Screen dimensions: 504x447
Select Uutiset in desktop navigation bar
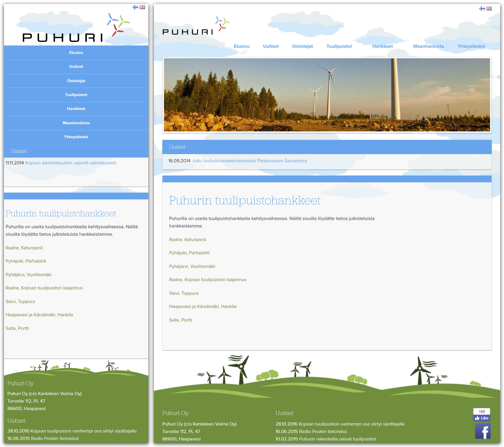271,46
